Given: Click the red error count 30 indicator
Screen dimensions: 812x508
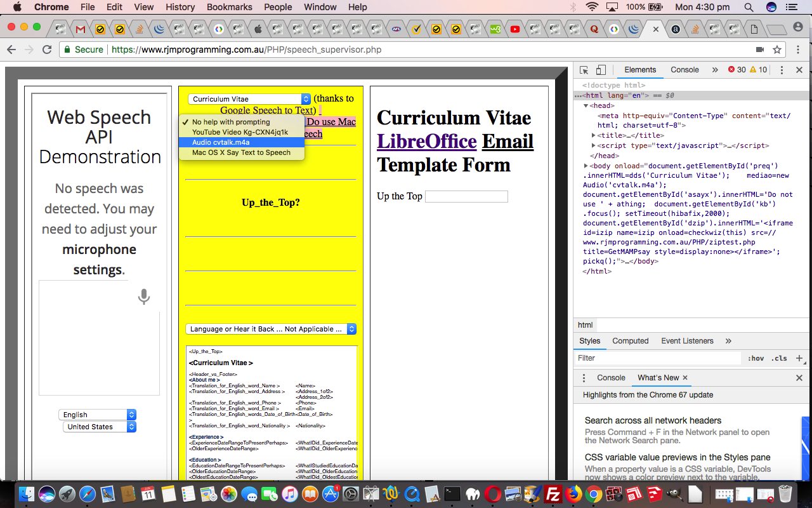Looking at the screenshot, I should pos(737,70).
